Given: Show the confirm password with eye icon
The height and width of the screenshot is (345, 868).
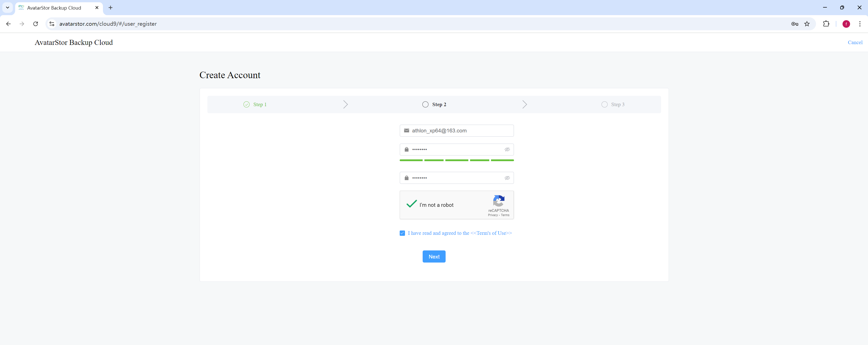Looking at the screenshot, I should coord(507,178).
